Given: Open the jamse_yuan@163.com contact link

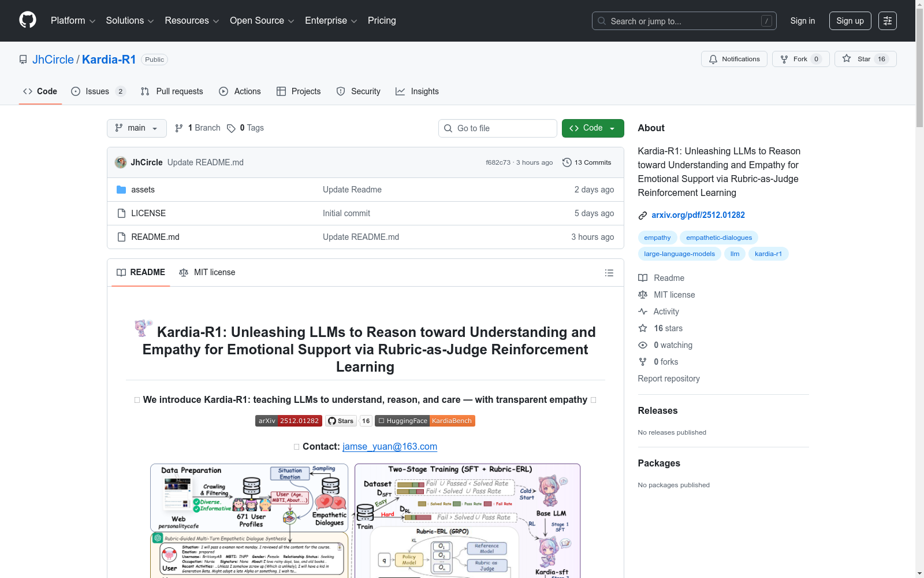Looking at the screenshot, I should coord(390,446).
